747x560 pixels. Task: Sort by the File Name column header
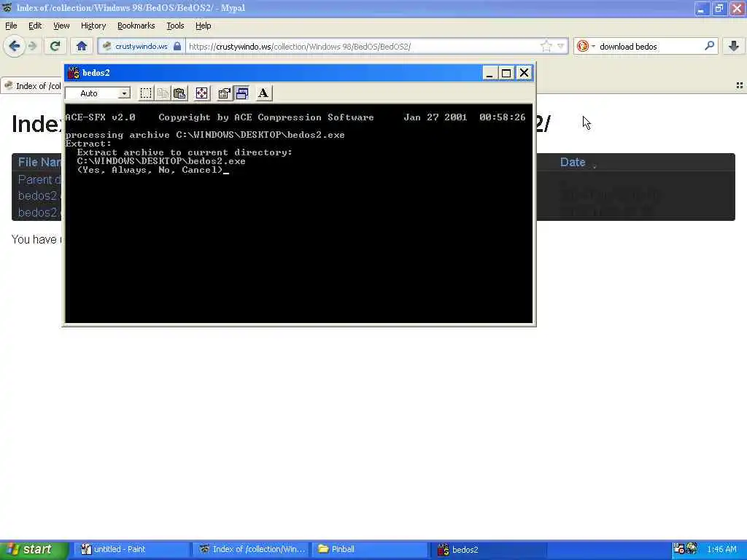tap(39, 163)
